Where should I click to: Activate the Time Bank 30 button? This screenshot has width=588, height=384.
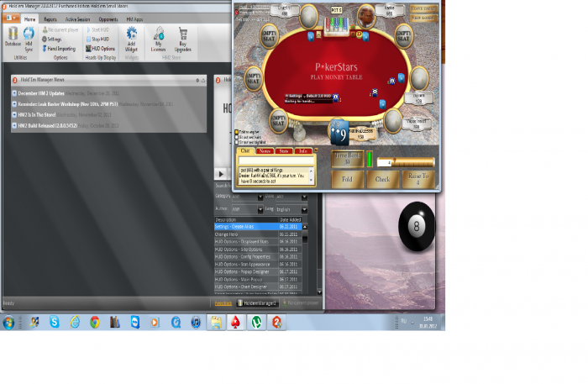[347, 159]
